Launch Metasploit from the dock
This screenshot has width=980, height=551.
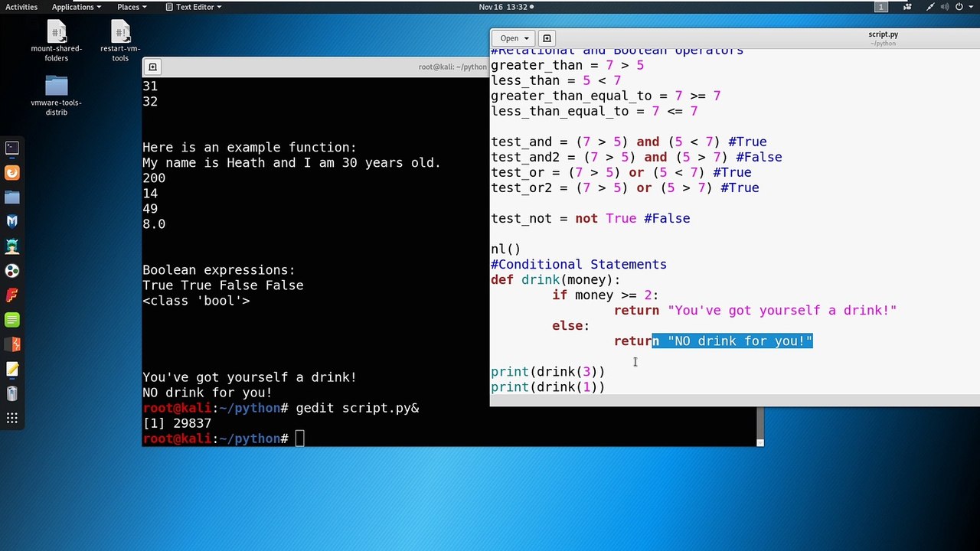pyautogui.click(x=12, y=222)
